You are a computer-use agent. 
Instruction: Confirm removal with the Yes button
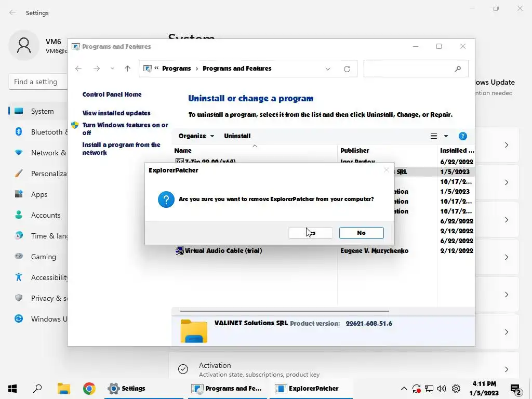pos(311,233)
